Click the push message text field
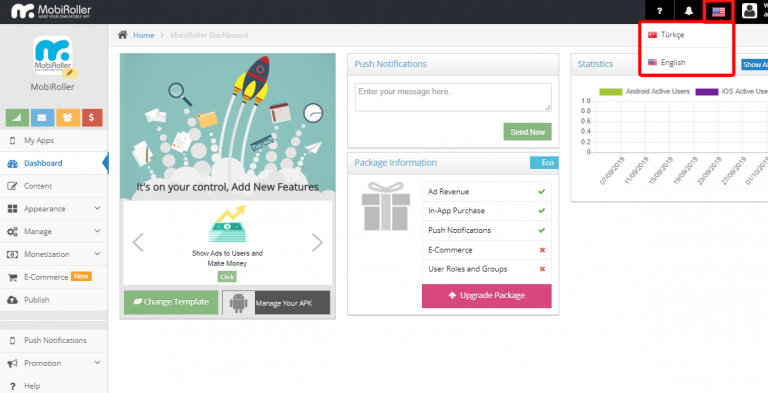The width and height of the screenshot is (768, 393). (453, 97)
